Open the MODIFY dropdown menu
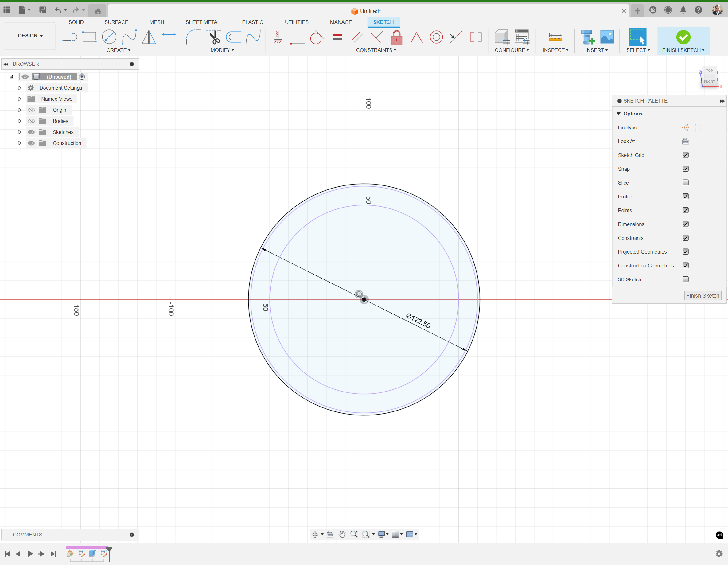Viewport: 728px width, 565px height. click(222, 50)
